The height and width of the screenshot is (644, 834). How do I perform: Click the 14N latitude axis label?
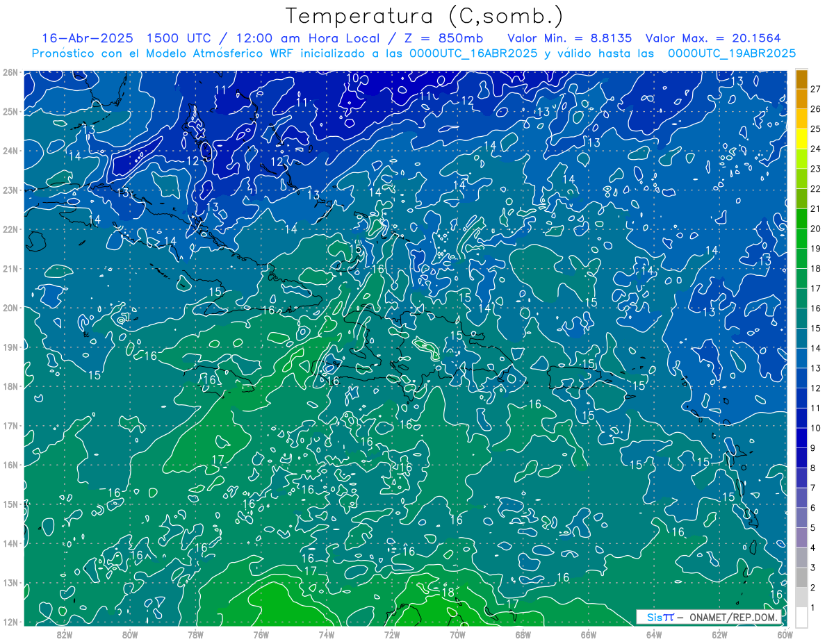click(10, 543)
